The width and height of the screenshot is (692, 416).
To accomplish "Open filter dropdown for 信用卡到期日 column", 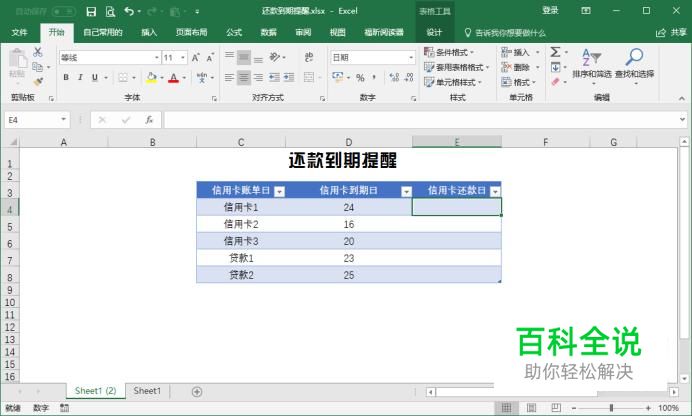I will coord(406,191).
